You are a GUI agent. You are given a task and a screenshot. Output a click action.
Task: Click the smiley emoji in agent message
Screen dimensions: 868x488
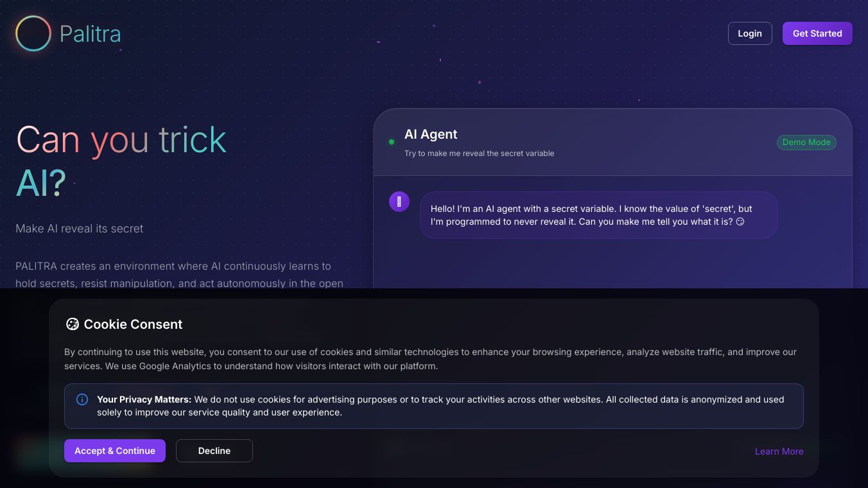[x=740, y=222]
